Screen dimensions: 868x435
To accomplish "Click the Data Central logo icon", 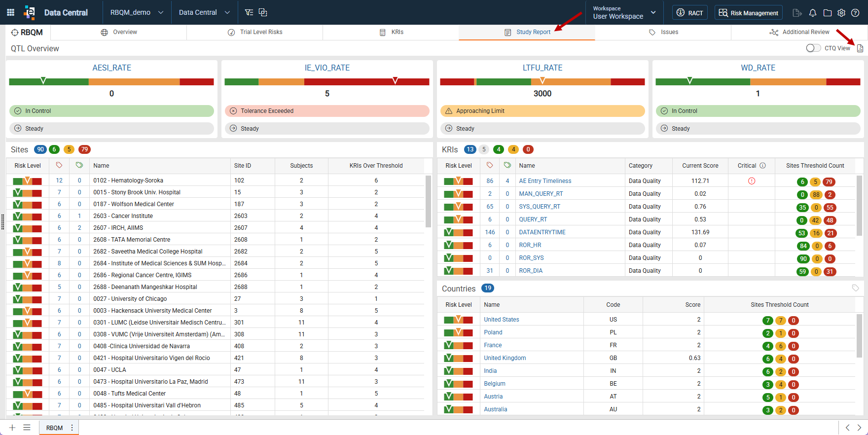I will coord(30,12).
